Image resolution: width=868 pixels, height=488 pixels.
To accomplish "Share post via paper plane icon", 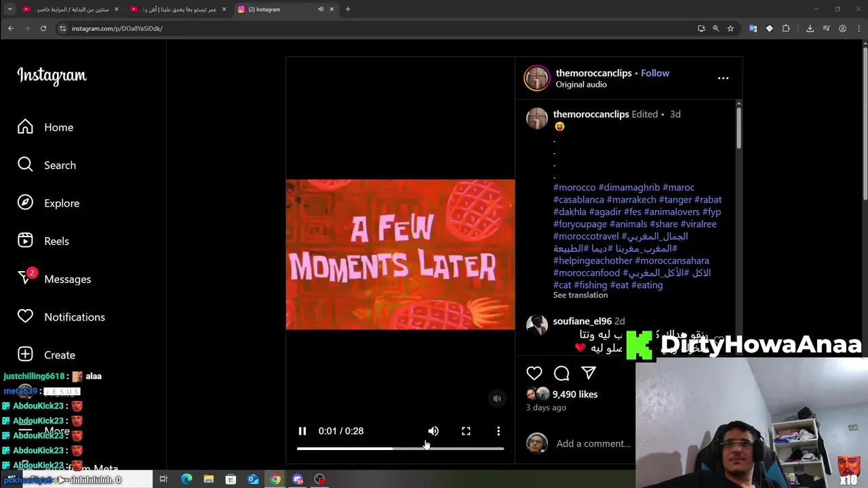I will (589, 373).
